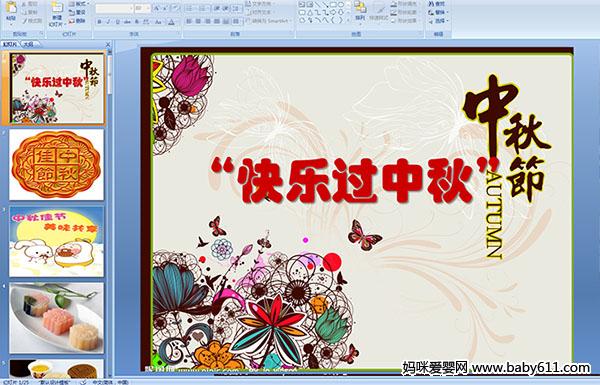Select the oval shape in shapes gallery
600x385 pixels.
tap(341, 5)
